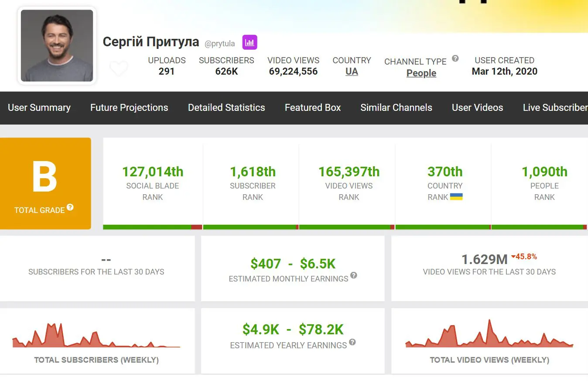Toggle the favorite heart icon
This screenshot has width=588, height=381.
[x=119, y=69]
